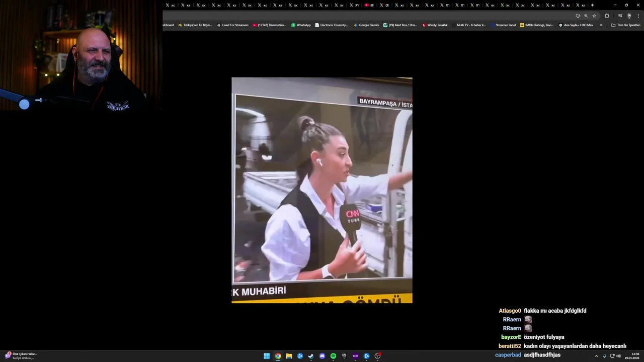The image size is (644, 362).
Task: Open the clock and date flyout
Action: tap(632, 356)
